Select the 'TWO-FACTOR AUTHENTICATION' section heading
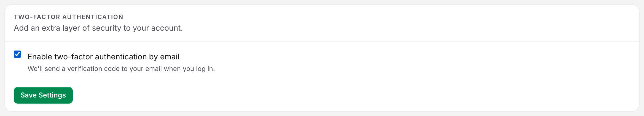 tap(69, 17)
